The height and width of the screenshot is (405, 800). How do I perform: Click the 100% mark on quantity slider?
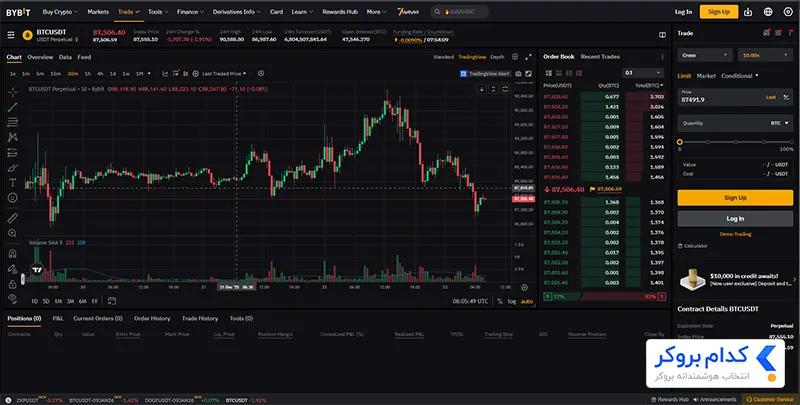(790, 142)
